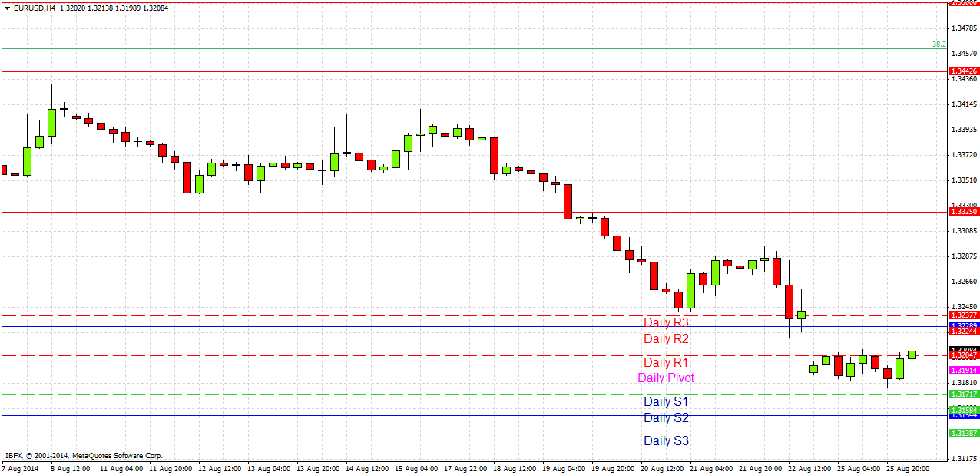Click the Daily R2 label

pyautogui.click(x=665, y=338)
